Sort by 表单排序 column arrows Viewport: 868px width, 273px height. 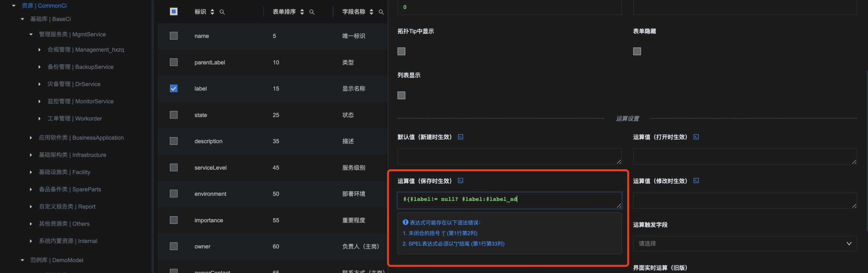coord(302,12)
